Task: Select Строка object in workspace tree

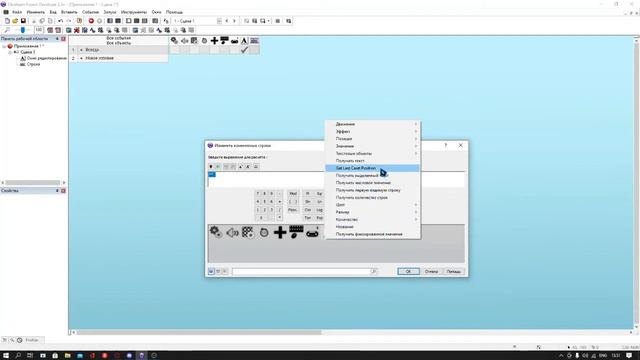Action: pos(33,64)
